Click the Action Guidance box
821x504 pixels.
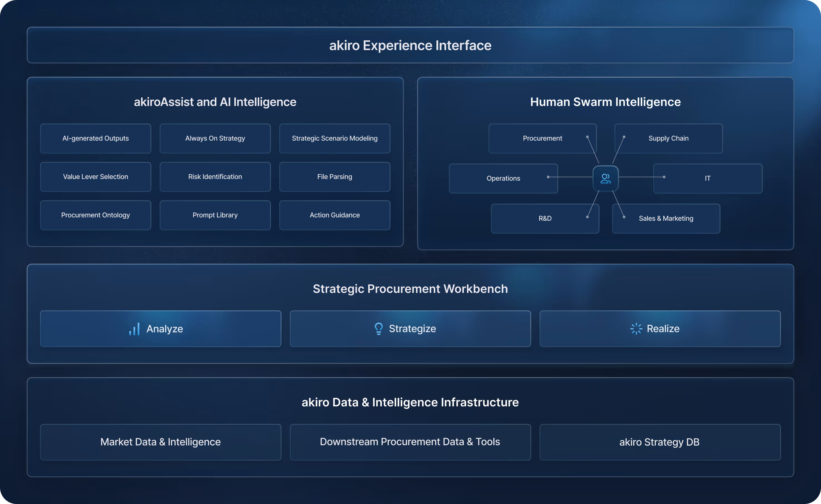pos(335,215)
